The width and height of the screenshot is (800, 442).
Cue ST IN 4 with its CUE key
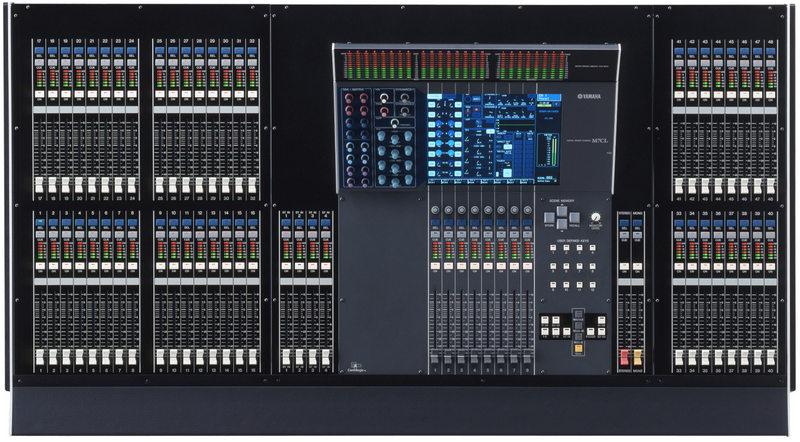[x=326, y=234]
